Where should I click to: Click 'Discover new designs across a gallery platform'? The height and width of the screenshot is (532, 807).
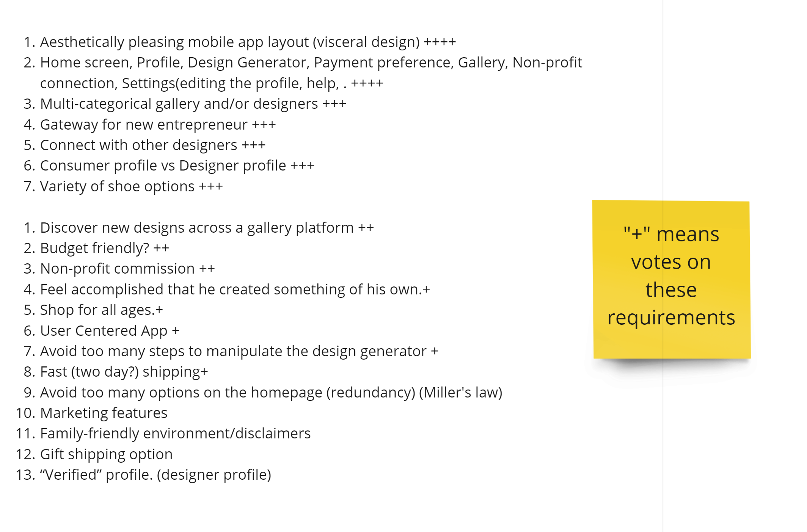click(207, 228)
